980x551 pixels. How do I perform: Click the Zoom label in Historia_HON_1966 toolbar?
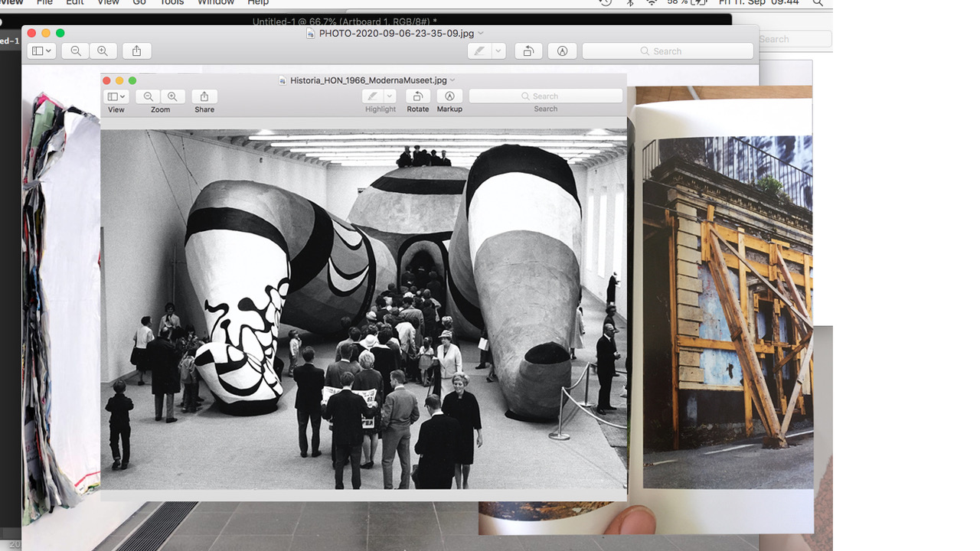160,109
